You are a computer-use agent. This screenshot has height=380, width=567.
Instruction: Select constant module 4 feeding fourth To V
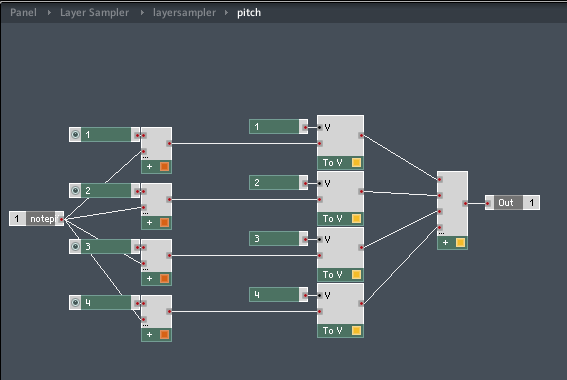coord(278,295)
